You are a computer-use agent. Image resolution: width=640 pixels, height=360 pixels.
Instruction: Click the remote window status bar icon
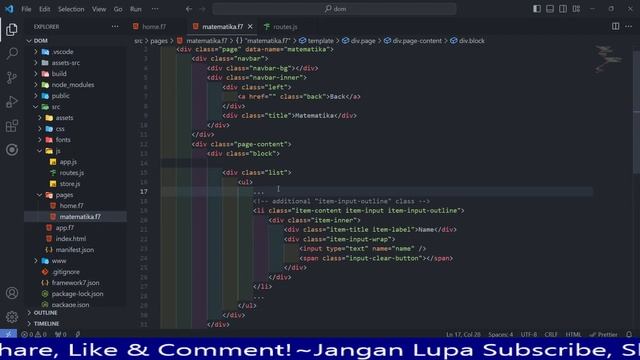8,334
